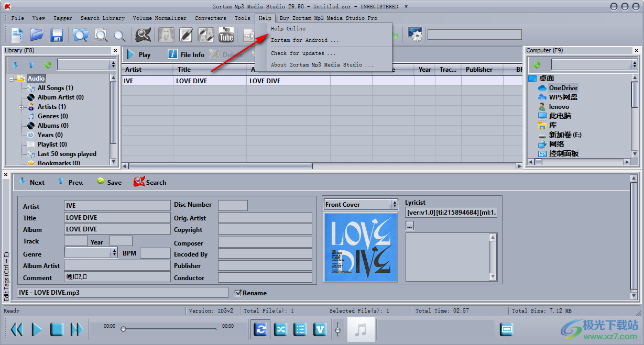Click the V lyrics toggle button
The height and width of the screenshot is (345, 644).
coord(320,330)
